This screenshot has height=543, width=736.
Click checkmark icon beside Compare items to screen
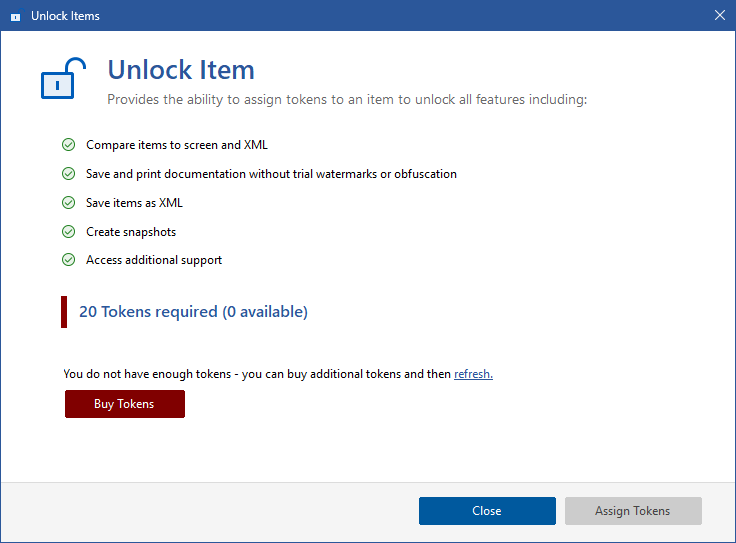pos(68,145)
